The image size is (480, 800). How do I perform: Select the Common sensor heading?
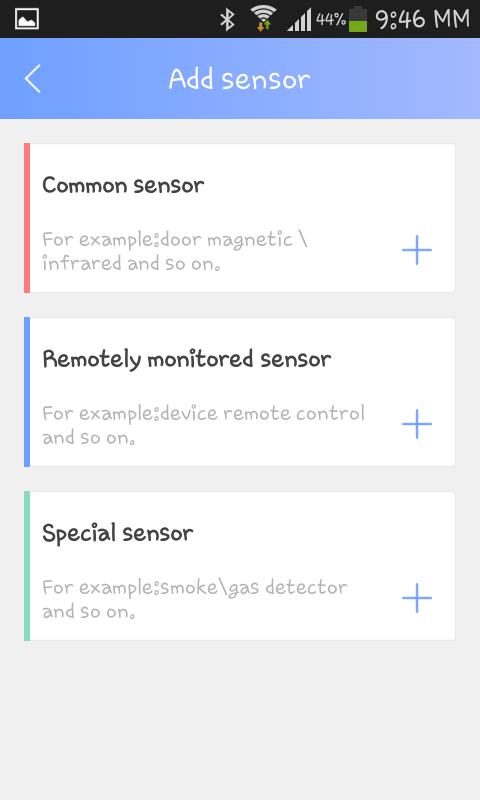click(x=123, y=185)
